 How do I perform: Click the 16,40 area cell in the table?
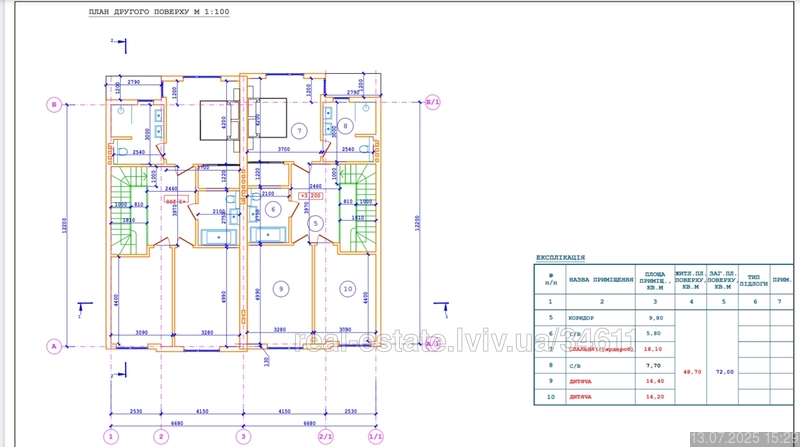654,382
